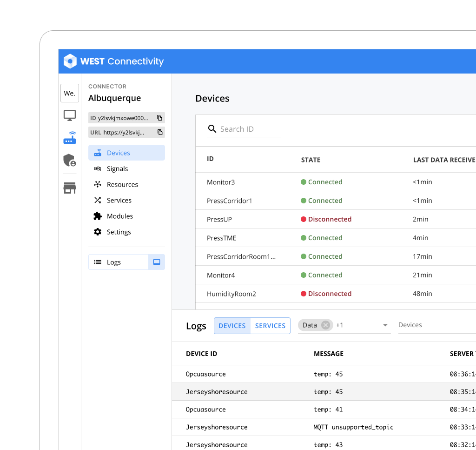Open Monitor4 device row

(336, 275)
